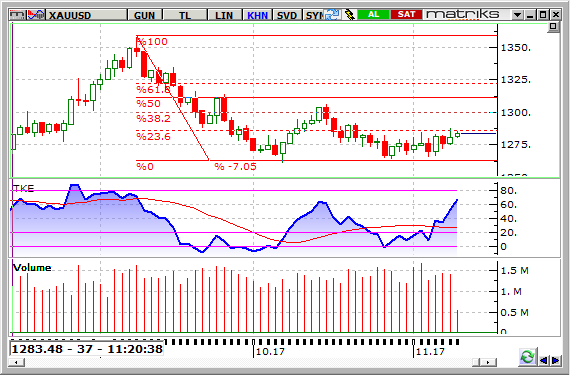Click the blue left arrow navigation icon
The width and height of the screenshot is (570, 375).
544,360
